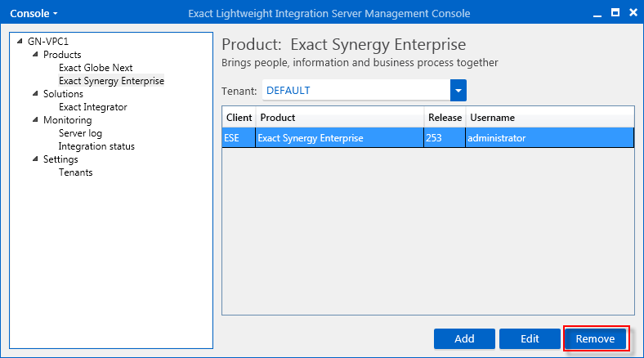Viewport: 644px width, 358px height.
Task: Collapse the Products tree node
Action: [35, 54]
